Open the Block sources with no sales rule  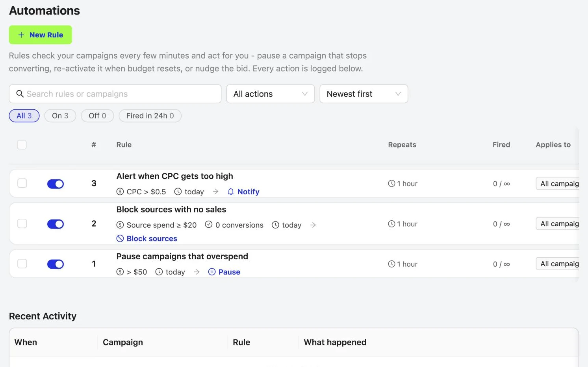171,210
